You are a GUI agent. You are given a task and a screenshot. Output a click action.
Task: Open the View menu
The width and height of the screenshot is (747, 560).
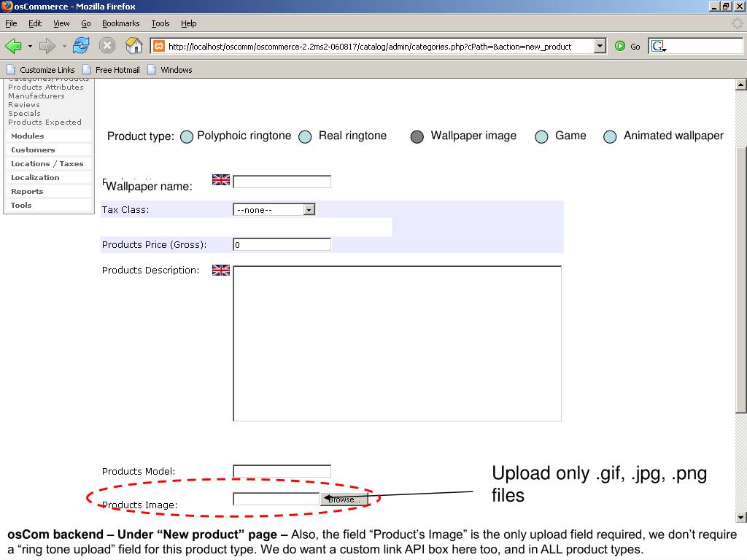[61, 23]
